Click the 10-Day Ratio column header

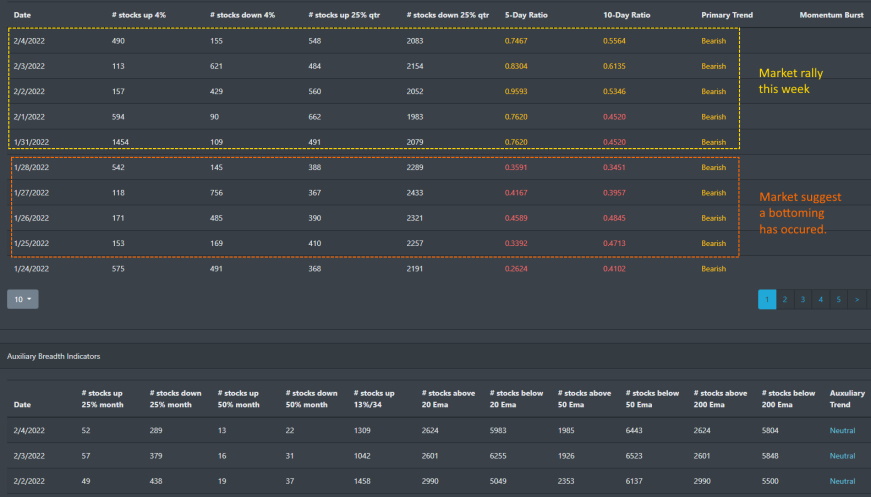[x=627, y=15]
